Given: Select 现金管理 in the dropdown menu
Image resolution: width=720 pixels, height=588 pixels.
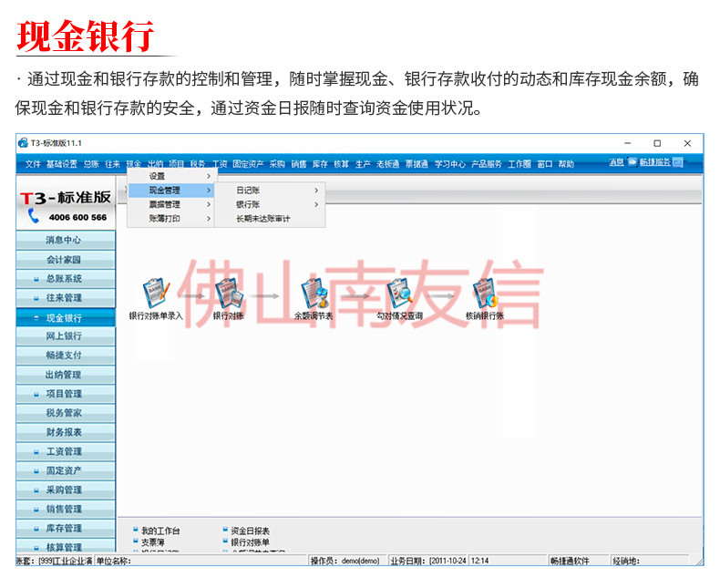Looking at the screenshot, I should [170, 191].
